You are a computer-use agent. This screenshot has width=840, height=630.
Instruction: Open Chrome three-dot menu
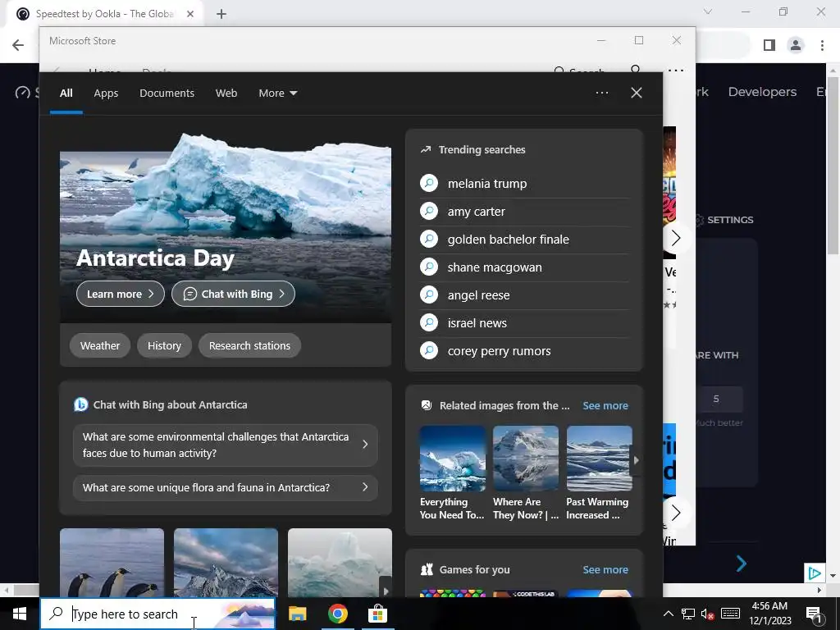pyautogui.click(x=822, y=45)
